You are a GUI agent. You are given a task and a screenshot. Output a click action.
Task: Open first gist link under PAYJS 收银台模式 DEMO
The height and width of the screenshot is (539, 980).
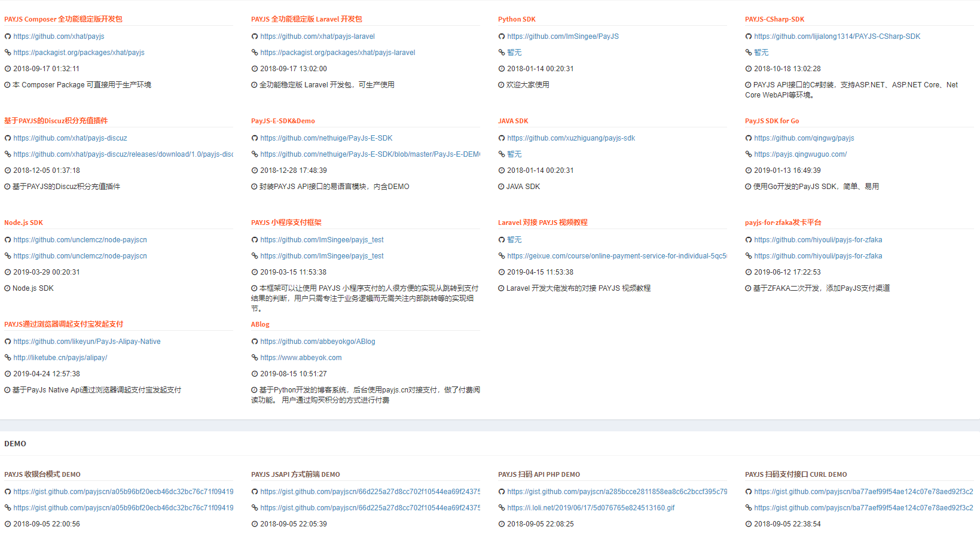(x=123, y=492)
